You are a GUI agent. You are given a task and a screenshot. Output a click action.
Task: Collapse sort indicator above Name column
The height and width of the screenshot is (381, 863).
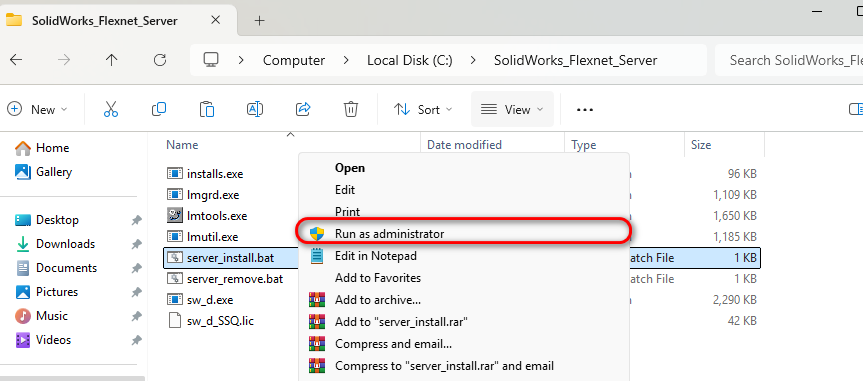pyautogui.click(x=291, y=134)
